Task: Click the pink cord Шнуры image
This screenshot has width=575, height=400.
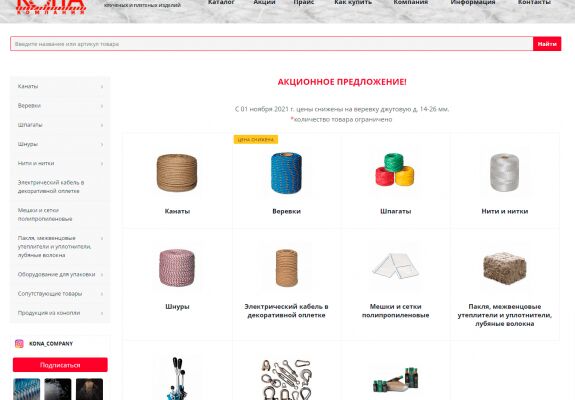Action: [x=177, y=268]
